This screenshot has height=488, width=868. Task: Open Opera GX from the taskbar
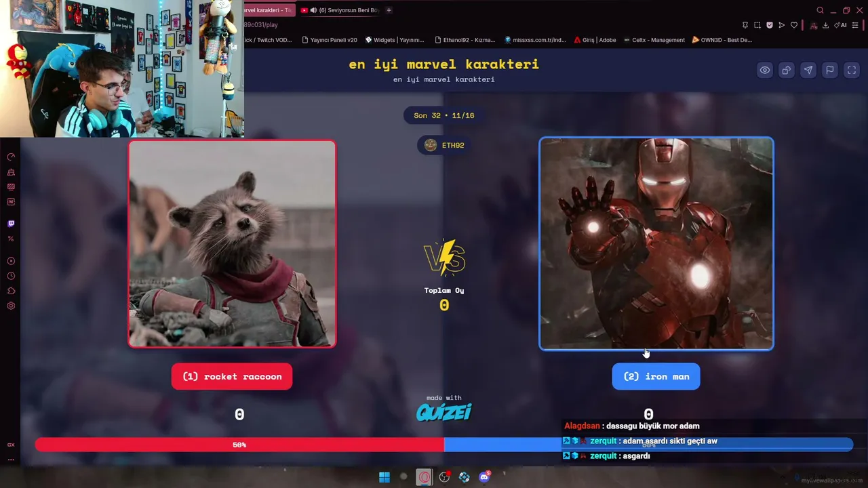coord(424,476)
